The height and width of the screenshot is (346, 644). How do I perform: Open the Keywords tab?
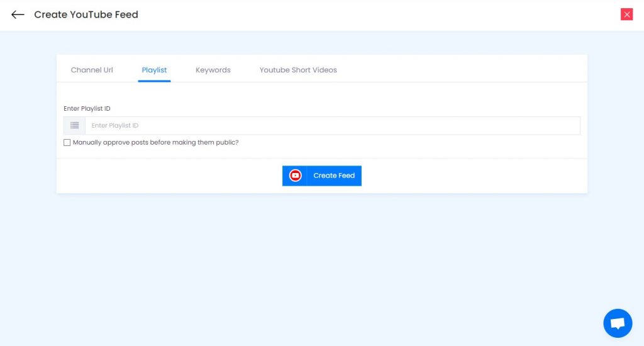pyautogui.click(x=213, y=70)
